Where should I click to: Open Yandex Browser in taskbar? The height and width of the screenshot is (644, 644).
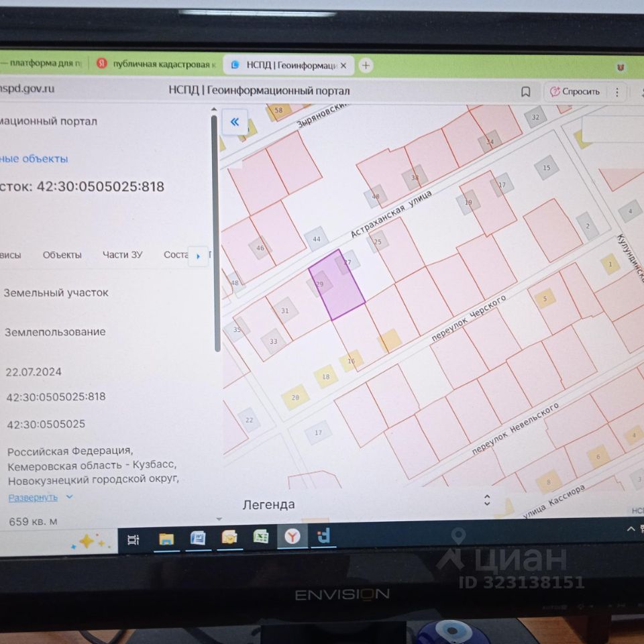292,536
